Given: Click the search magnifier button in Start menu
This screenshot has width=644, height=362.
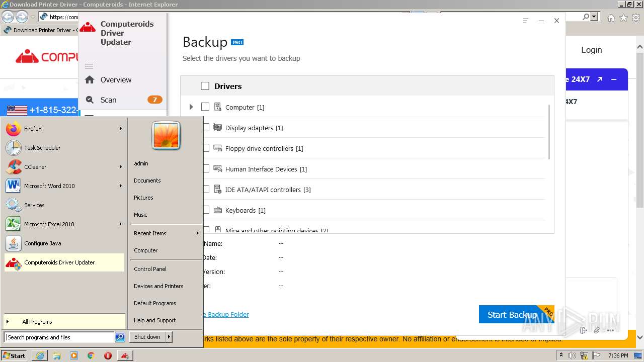Looking at the screenshot, I should 120,337.
